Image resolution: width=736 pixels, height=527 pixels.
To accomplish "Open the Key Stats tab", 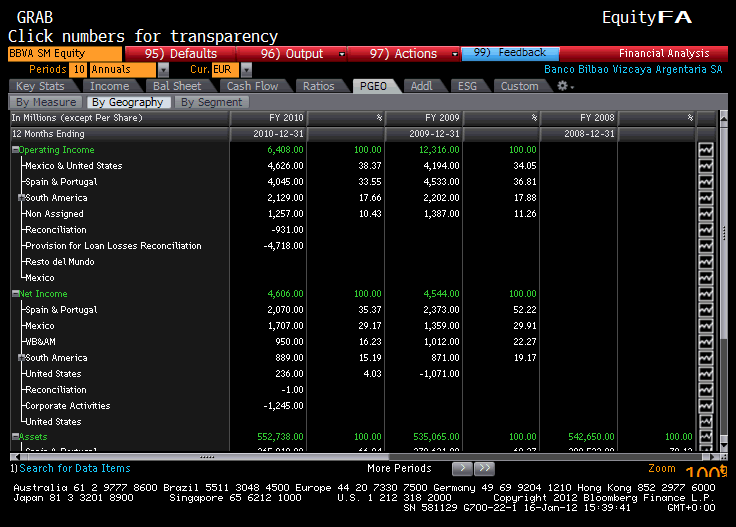I will point(40,86).
